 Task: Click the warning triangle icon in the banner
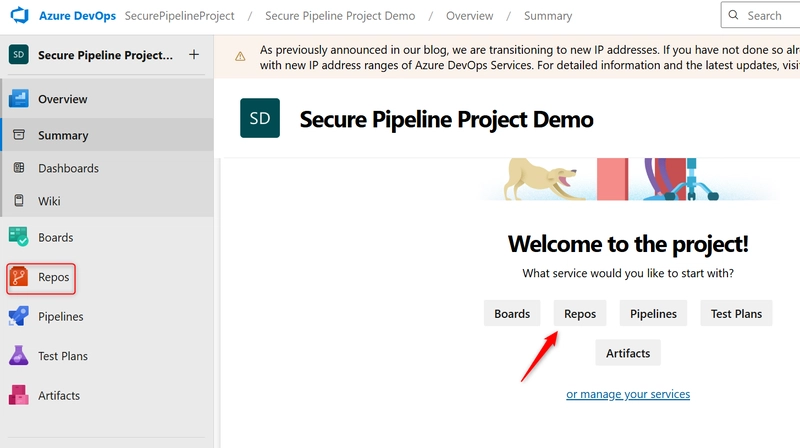(240, 57)
